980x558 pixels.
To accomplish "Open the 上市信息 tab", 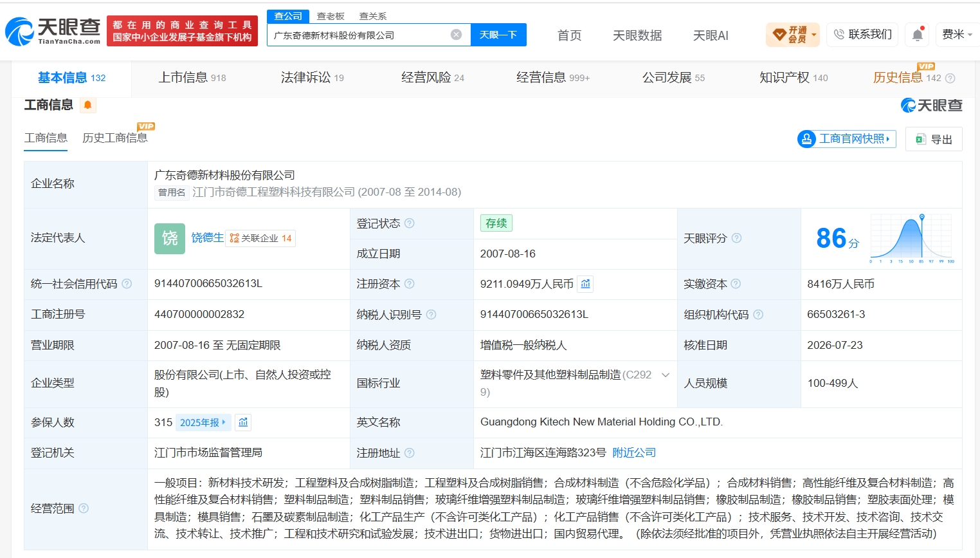I will click(192, 78).
